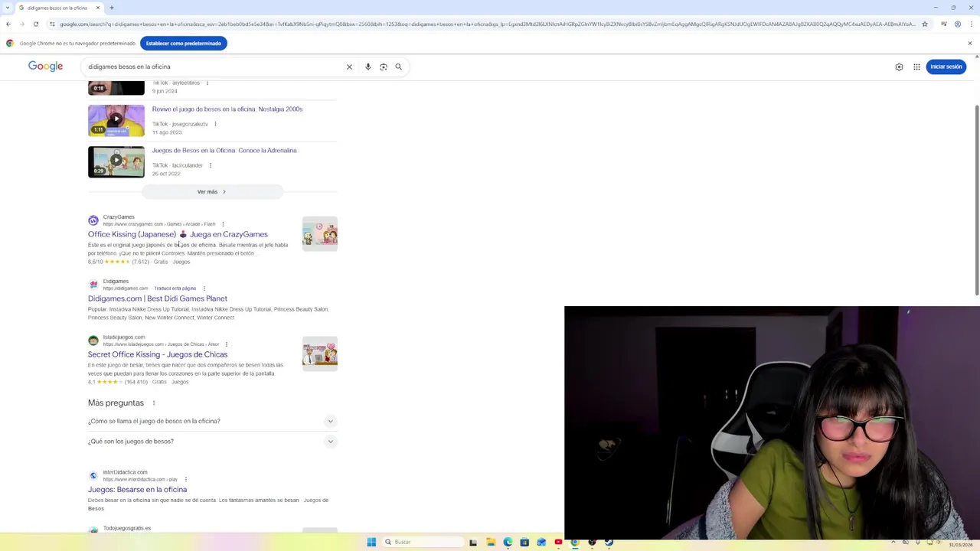Click the CrazyGames result thumbnail image
Viewport: 980px width, 551px height.
pos(320,234)
